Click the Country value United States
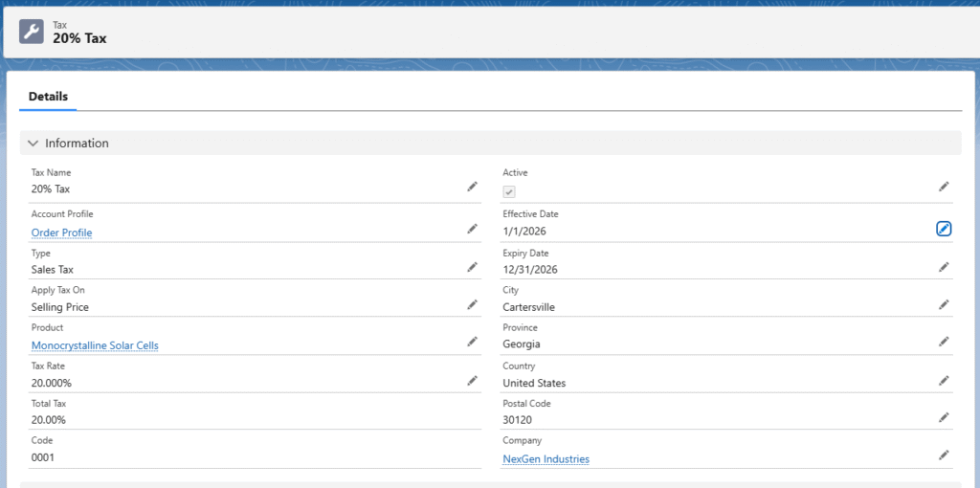The image size is (980, 488). [534, 383]
